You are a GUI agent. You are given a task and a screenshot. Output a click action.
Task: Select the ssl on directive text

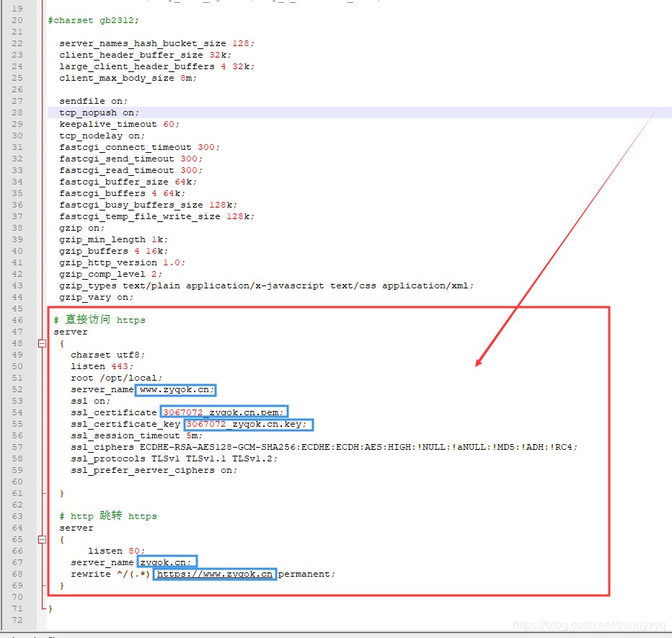pos(85,401)
